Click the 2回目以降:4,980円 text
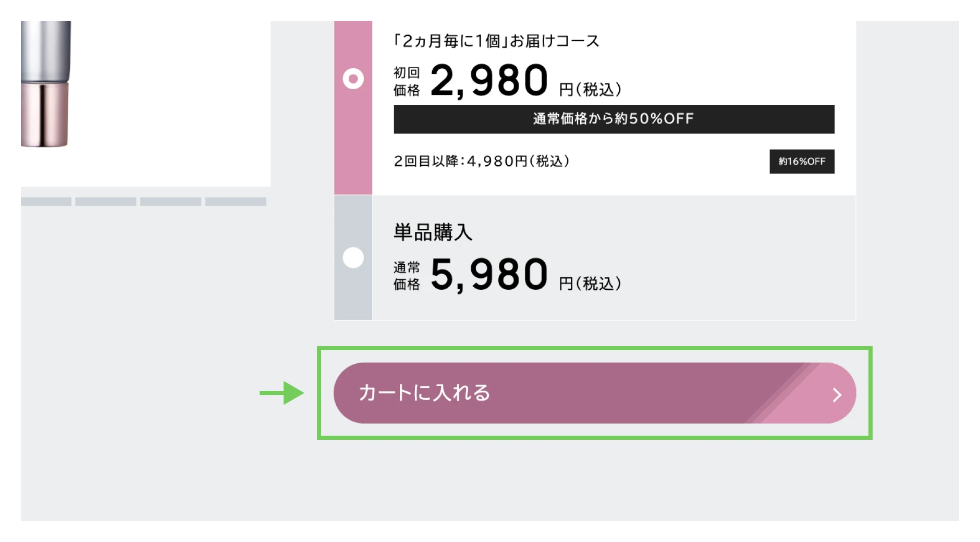This screenshot has height=542, width=980. pyautogui.click(x=482, y=162)
